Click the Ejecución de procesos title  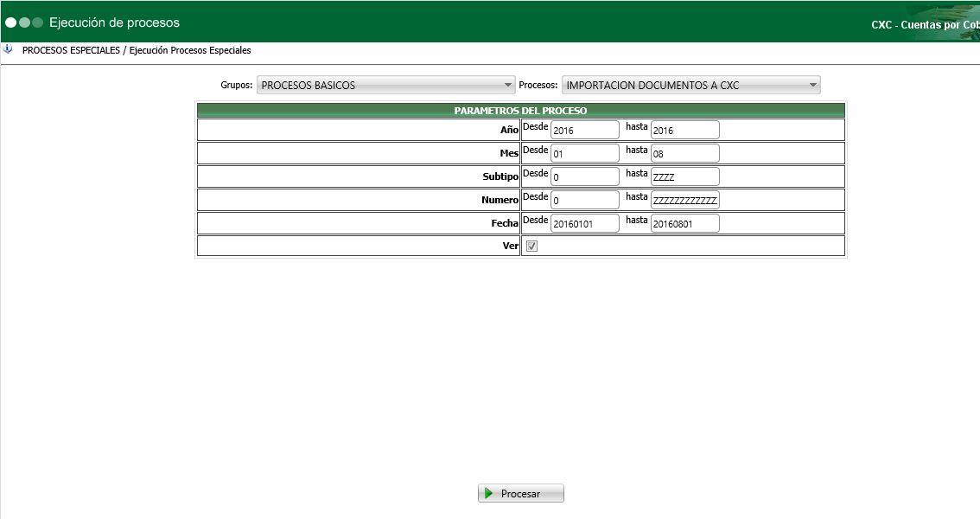[114, 22]
